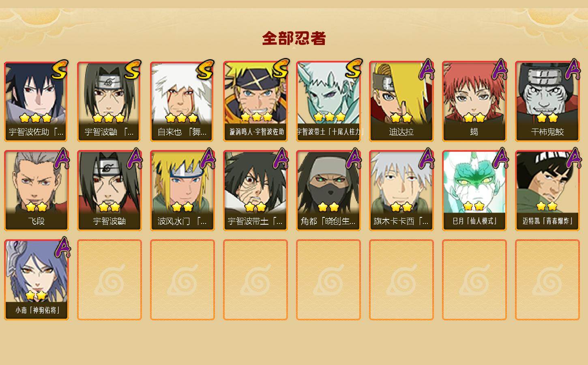
Task: Click the 全部忍者 heading tab
Action: pos(294,38)
